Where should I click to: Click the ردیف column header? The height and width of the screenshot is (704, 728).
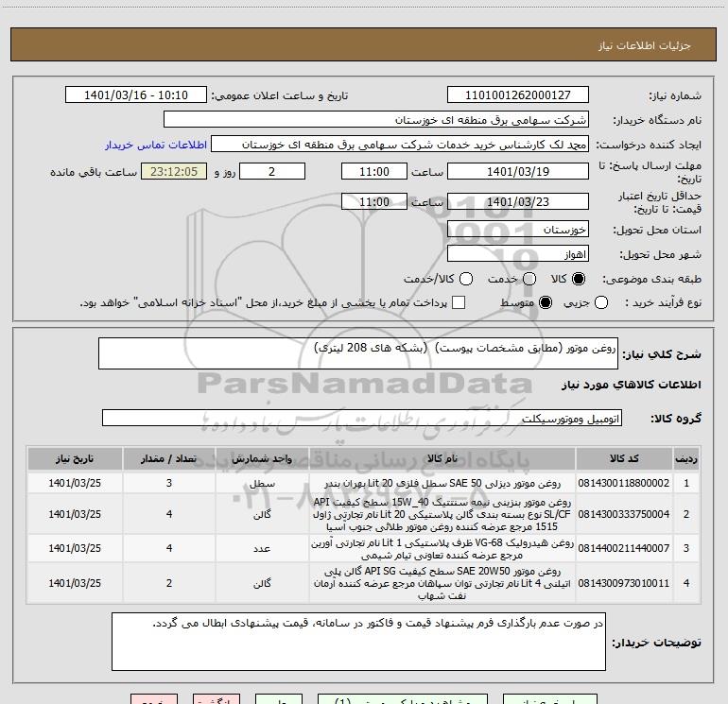(x=686, y=459)
